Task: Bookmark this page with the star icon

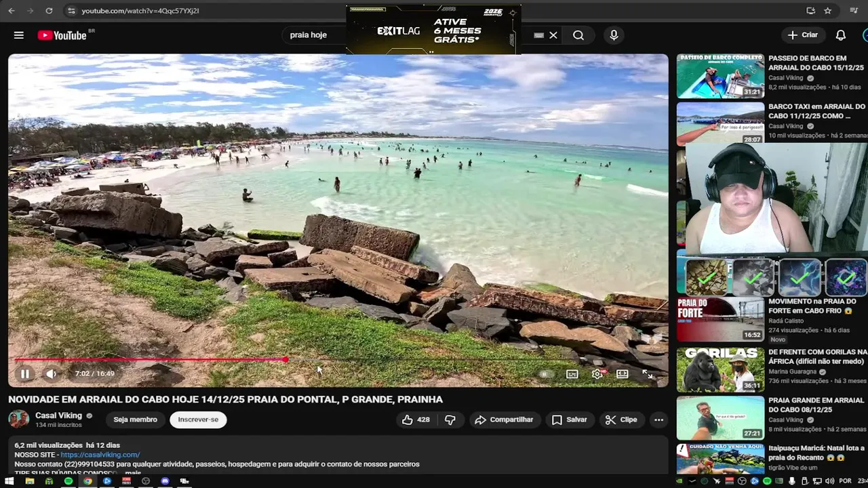Action: [x=827, y=11]
